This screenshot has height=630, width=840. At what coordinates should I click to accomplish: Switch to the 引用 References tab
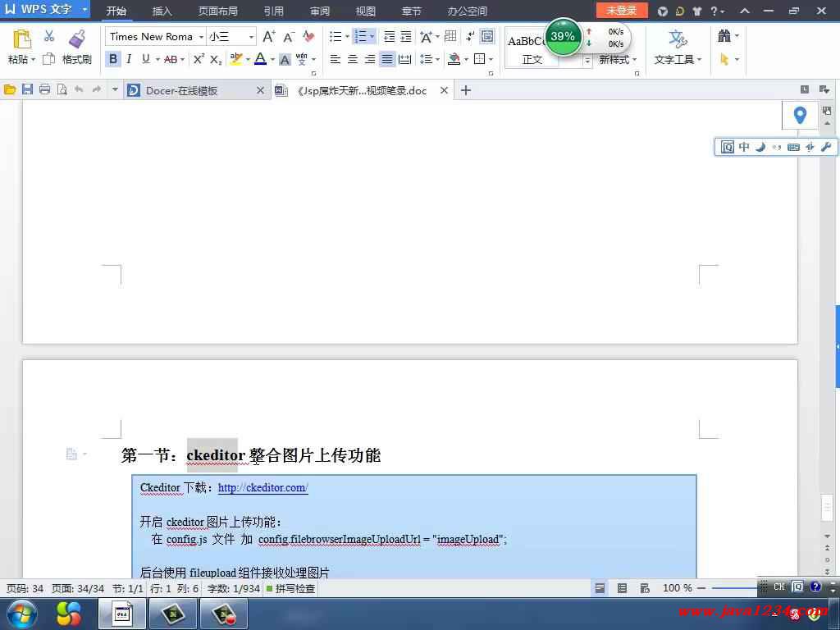click(274, 11)
